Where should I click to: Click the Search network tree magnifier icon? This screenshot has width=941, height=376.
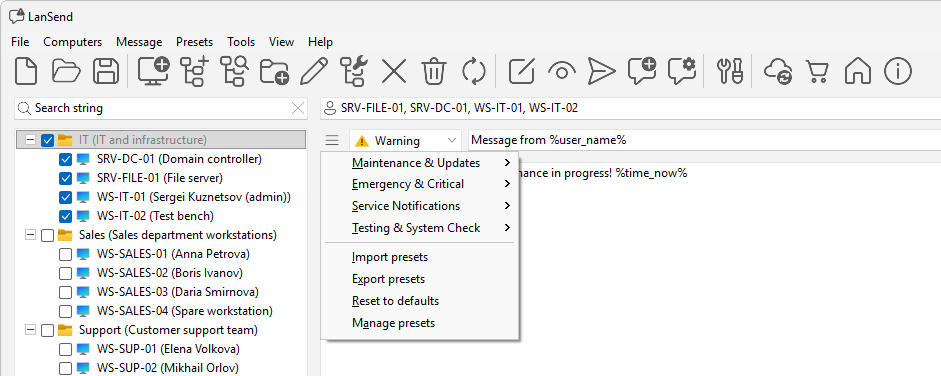(x=234, y=71)
